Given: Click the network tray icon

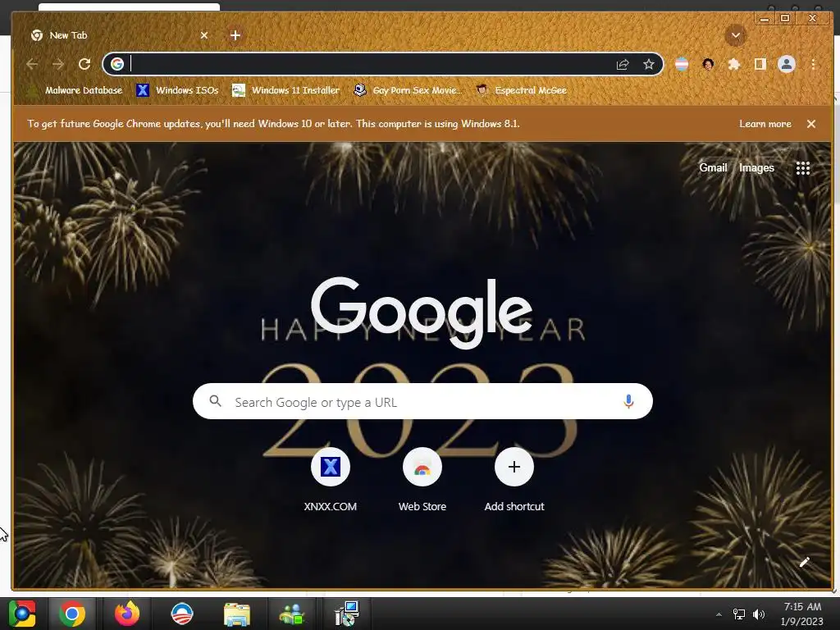Looking at the screenshot, I should [739, 614].
